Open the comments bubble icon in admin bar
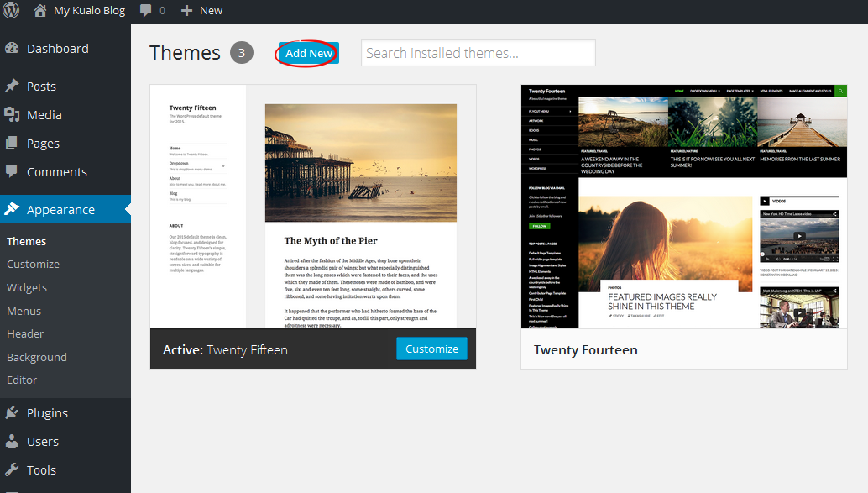 click(145, 11)
